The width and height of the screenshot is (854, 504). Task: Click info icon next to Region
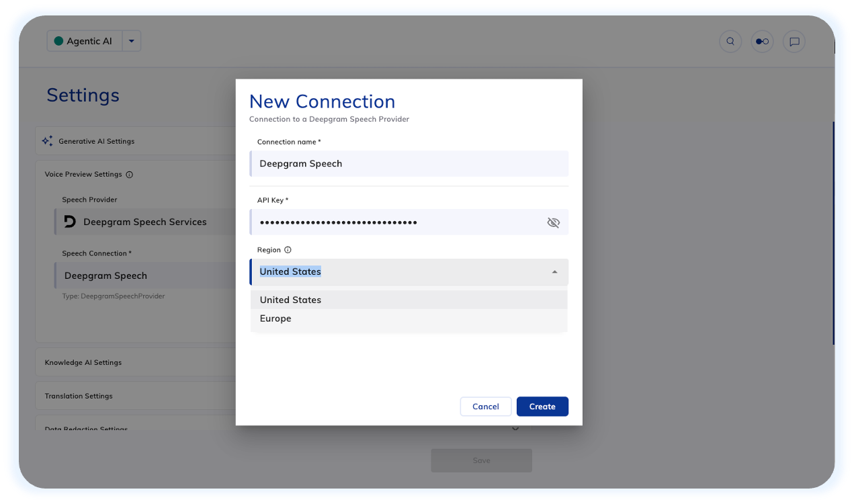point(288,250)
